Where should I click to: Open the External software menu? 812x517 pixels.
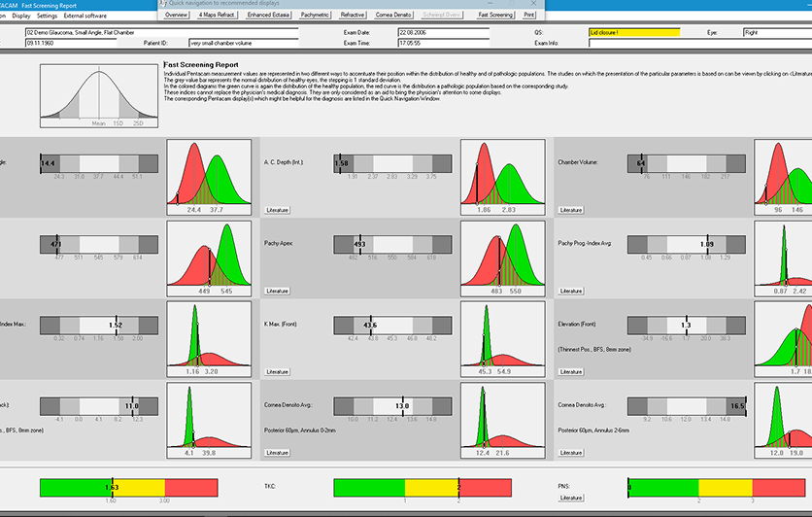coord(85,16)
